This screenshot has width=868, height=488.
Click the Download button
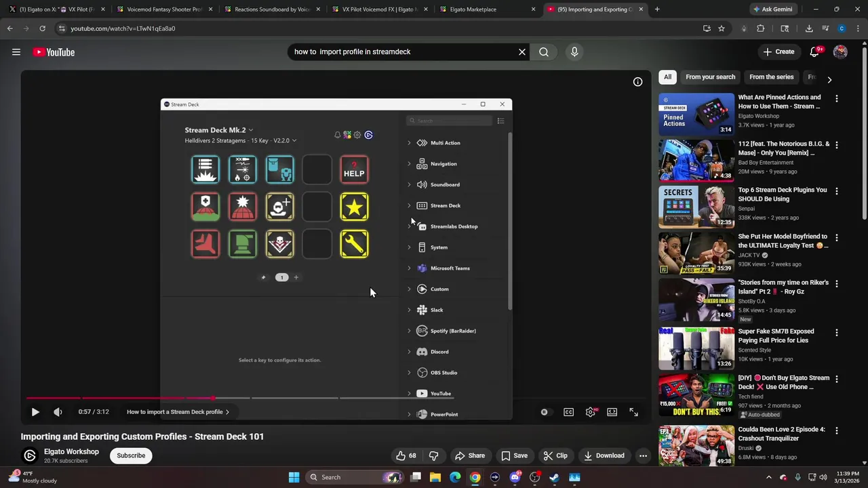604,455
